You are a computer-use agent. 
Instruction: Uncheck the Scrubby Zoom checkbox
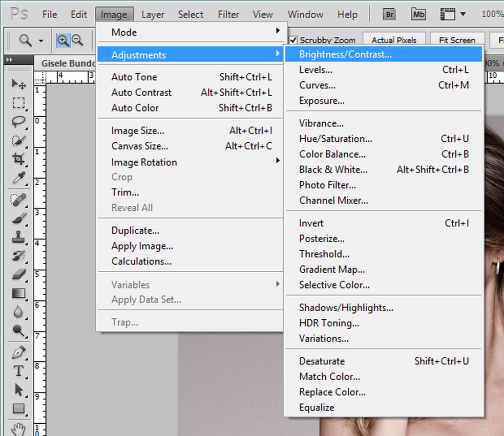pyautogui.click(x=293, y=40)
